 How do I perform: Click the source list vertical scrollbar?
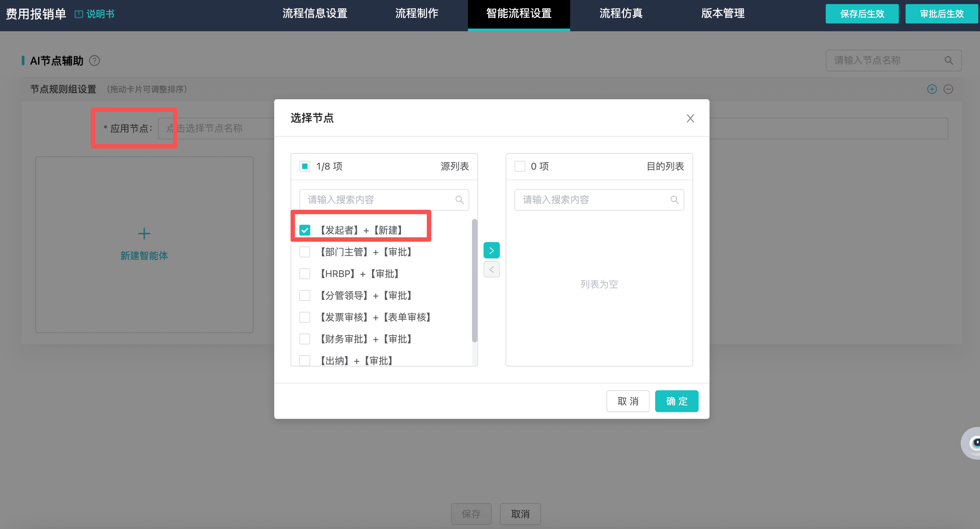[474, 281]
